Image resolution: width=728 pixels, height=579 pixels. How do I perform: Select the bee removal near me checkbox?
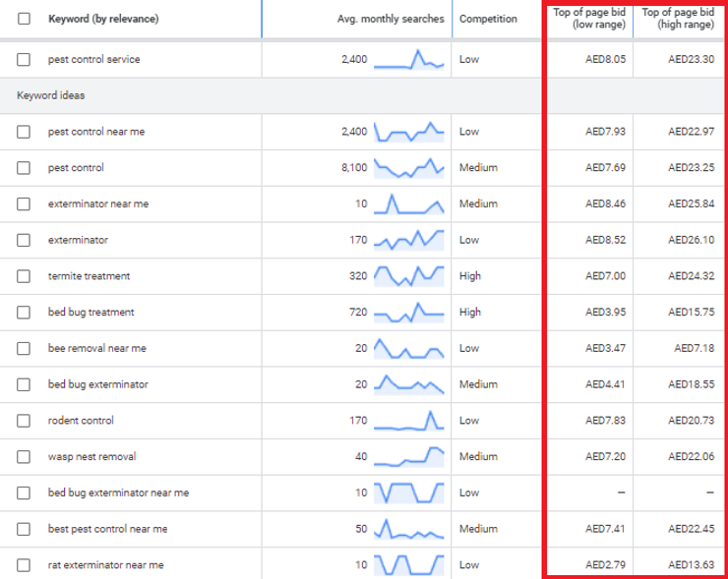point(24,348)
